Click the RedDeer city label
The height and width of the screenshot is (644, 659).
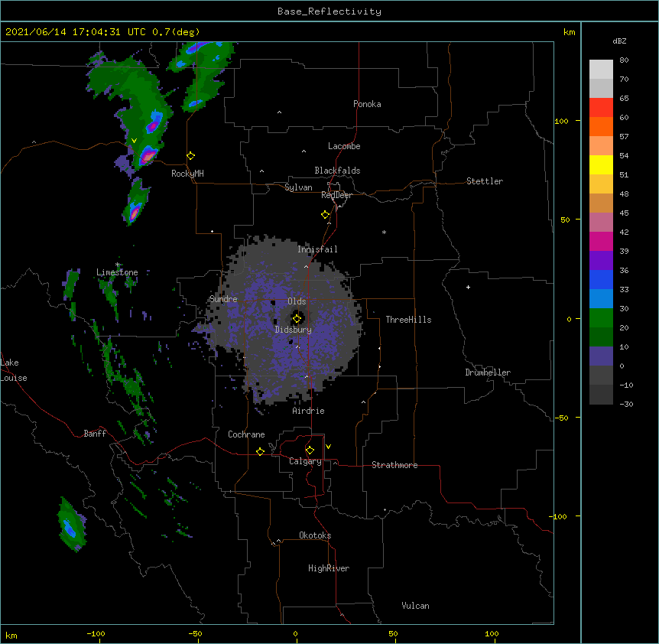[336, 195]
